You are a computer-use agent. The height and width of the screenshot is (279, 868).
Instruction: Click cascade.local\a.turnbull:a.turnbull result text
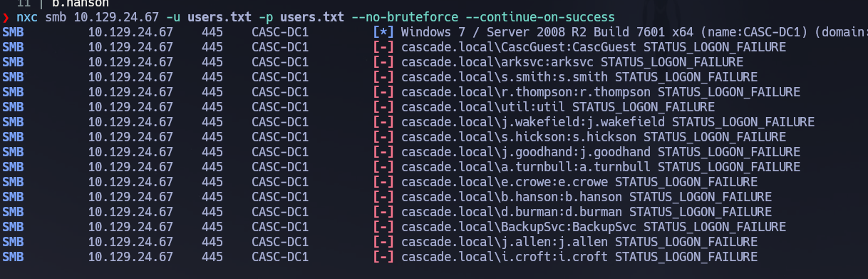[x=526, y=167]
